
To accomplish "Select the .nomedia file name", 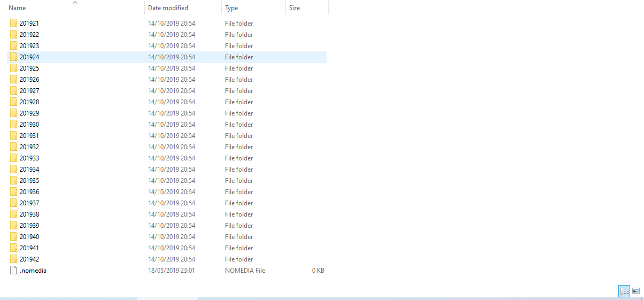I will click(33, 271).
